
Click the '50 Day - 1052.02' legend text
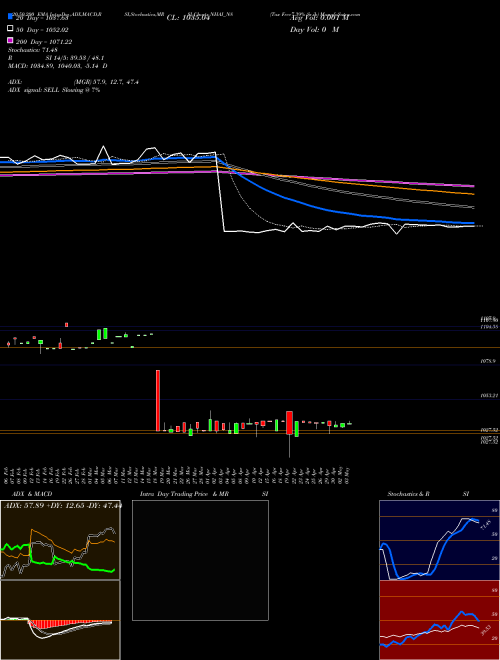point(42,29)
